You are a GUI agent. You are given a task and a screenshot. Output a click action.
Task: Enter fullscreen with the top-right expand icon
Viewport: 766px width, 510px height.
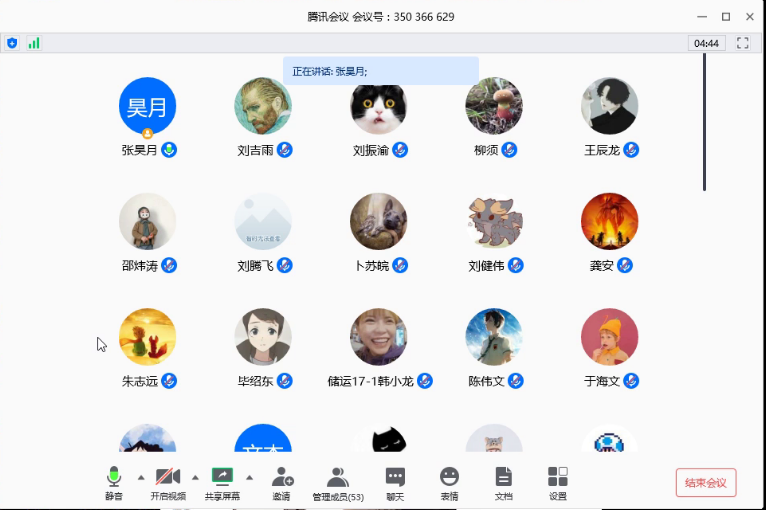pos(742,43)
